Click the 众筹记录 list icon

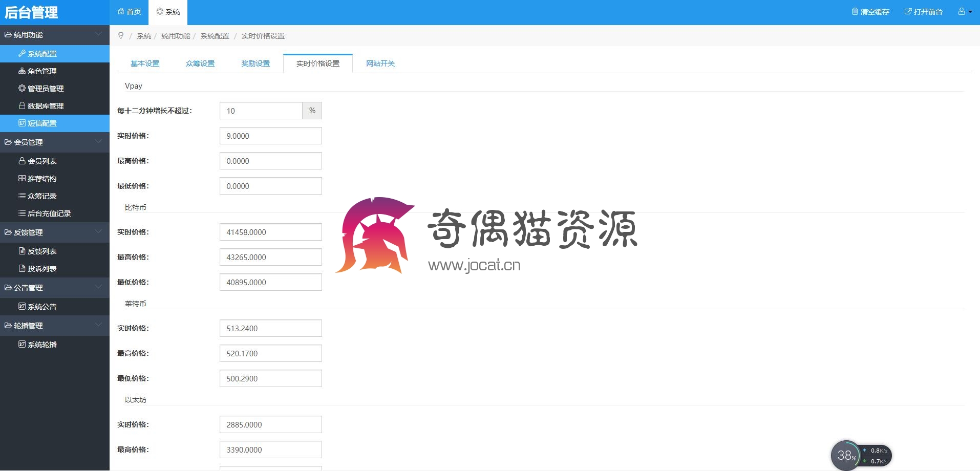coord(22,196)
